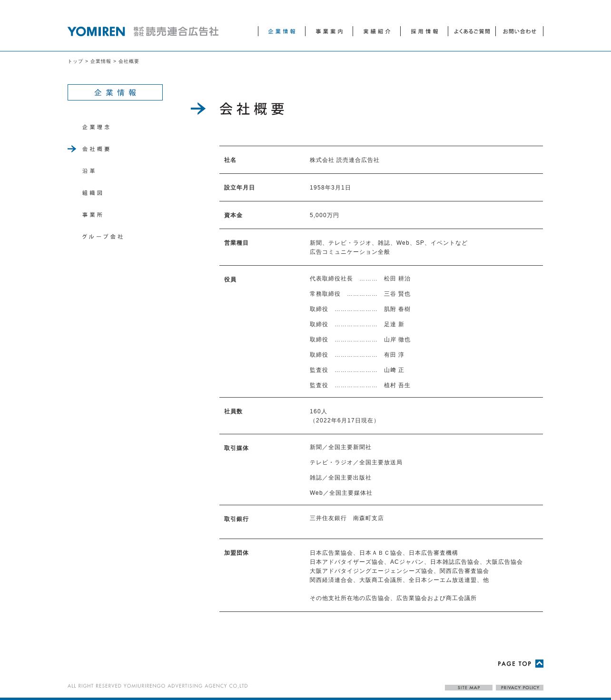Click the line その他支社所在地の広告協会…
This screenshot has height=700, width=611.
pyautogui.click(x=393, y=598)
